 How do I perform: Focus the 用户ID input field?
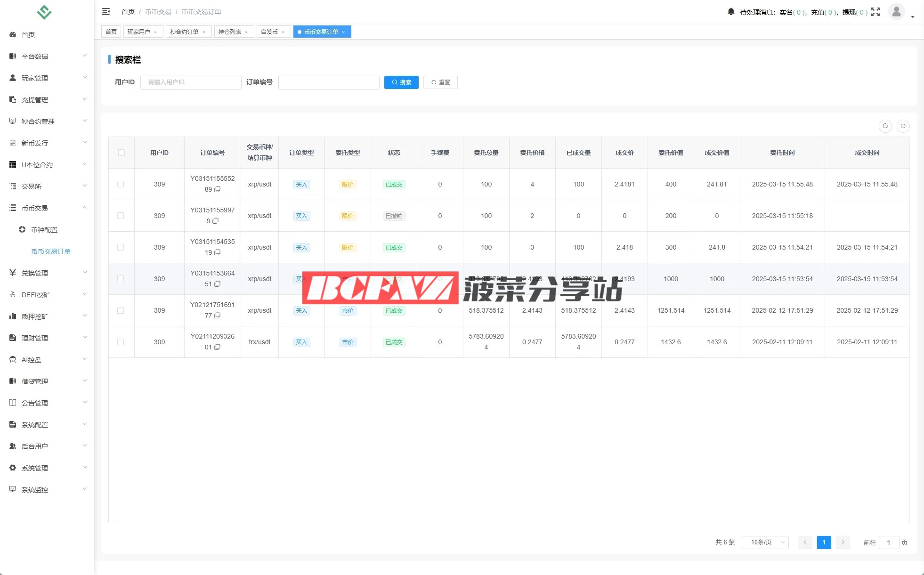point(191,82)
